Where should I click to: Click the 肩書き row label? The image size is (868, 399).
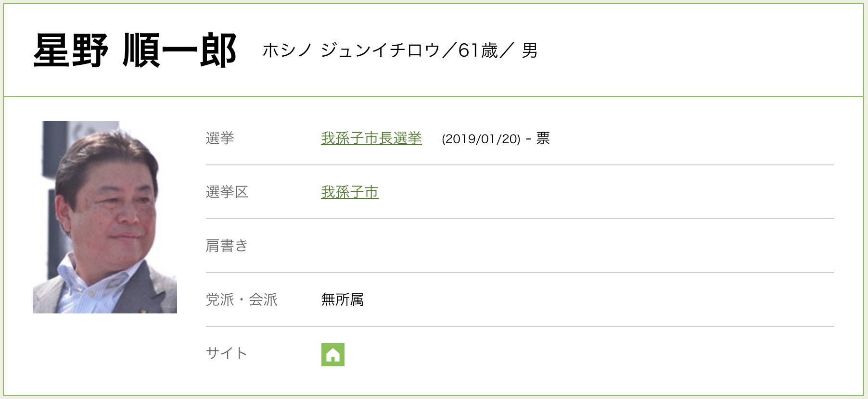[x=227, y=246]
